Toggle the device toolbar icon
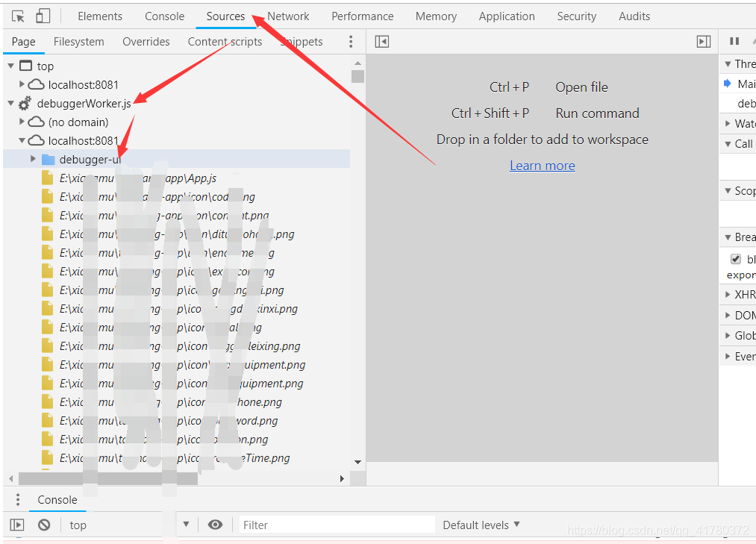Viewport: 756px width, 544px height. (43, 16)
